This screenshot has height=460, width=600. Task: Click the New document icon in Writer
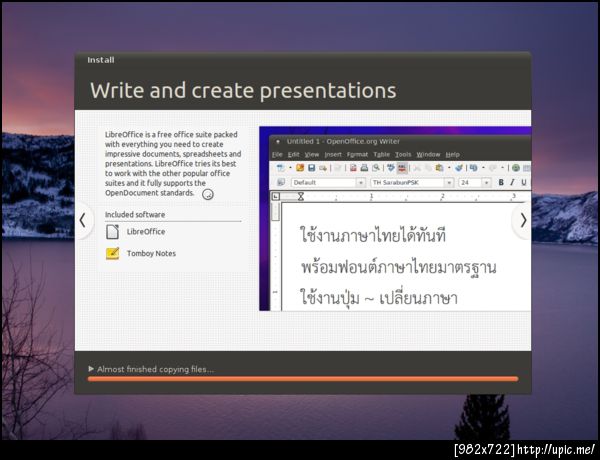point(280,168)
